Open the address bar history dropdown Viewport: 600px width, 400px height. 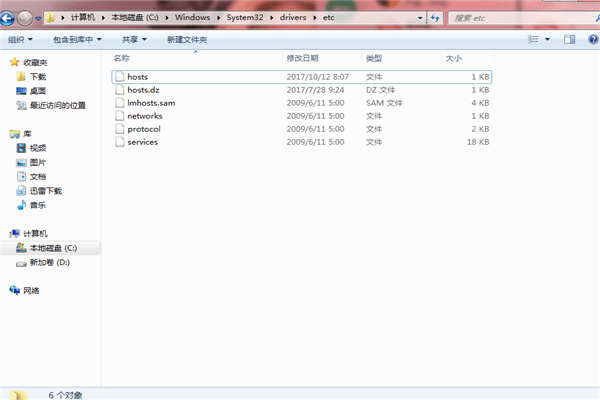[420, 18]
